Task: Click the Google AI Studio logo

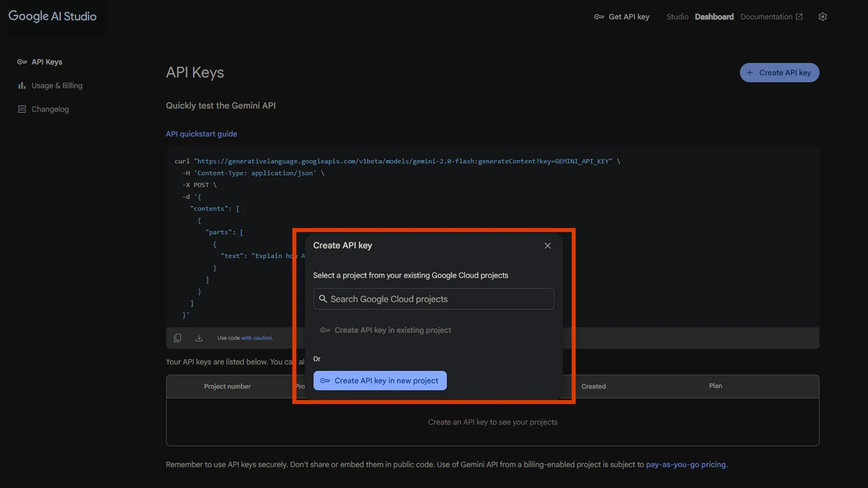Action: pos(52,16)
